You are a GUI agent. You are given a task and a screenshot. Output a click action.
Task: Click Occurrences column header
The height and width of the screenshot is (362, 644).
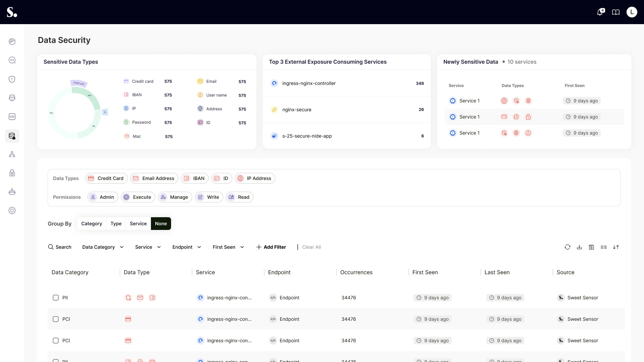click(356, 272)
